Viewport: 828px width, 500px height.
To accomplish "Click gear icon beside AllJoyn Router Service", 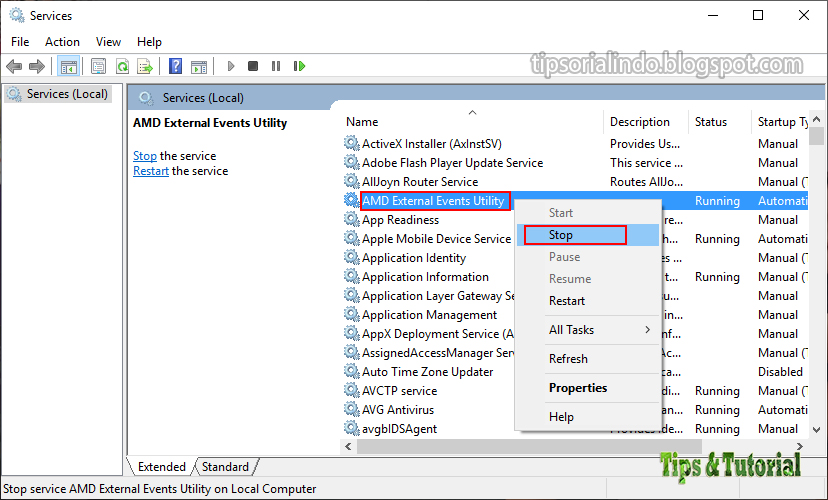I will click(352, 181).
